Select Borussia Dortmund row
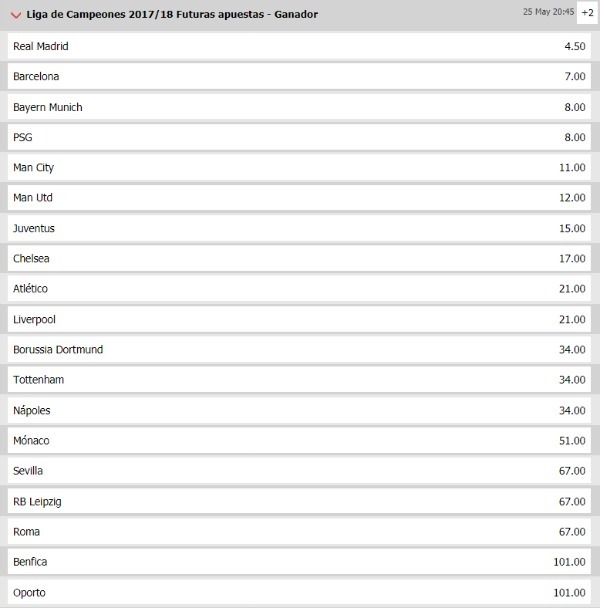Screen dimensions: 600x608 (x=299, y=350)
